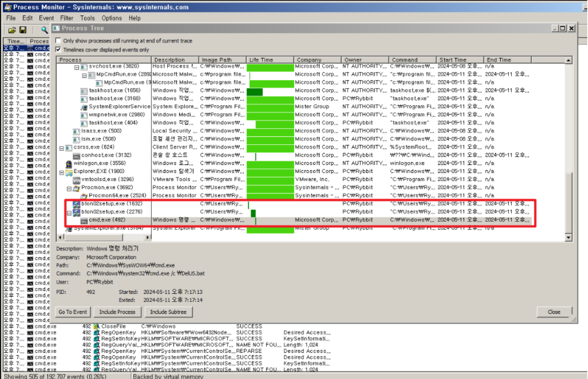
Task: Select the conhost.exe (3132) icon
Action: (76, 155)
